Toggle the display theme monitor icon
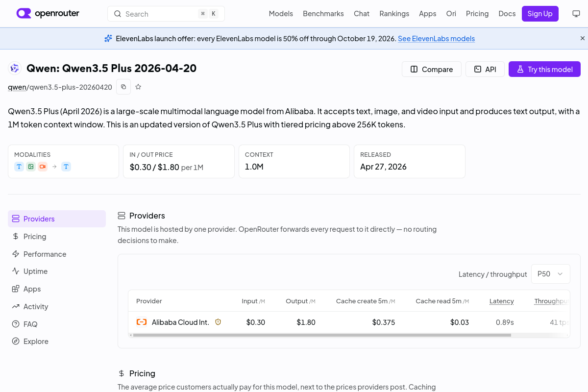This screenshot has height=392, width=588. (576, 14)
